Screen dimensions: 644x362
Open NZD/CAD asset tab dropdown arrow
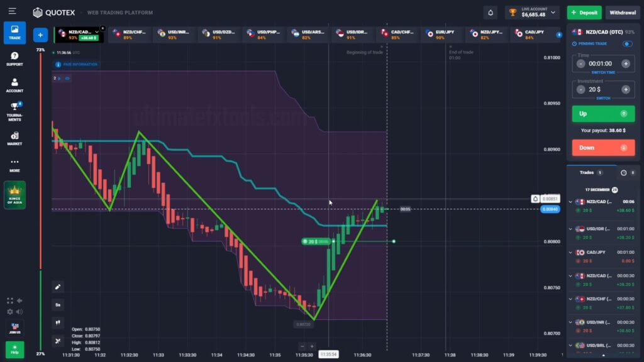(x=97, y=32)
